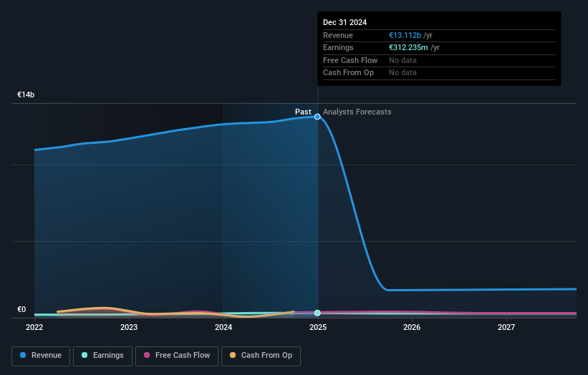The height and width of the screenshot is (375, 588).
Task: Toggle the Earnings legend button
Action: pyautogui.click(x=102, y=356)
